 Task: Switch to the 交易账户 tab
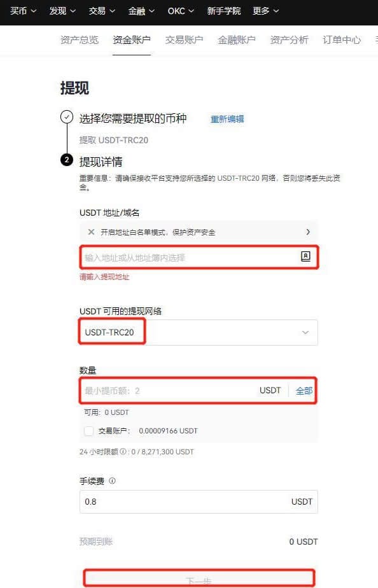[184, 39]
